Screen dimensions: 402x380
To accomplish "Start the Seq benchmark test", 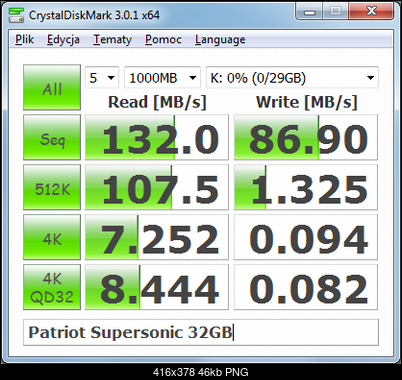I will point(52,137).
